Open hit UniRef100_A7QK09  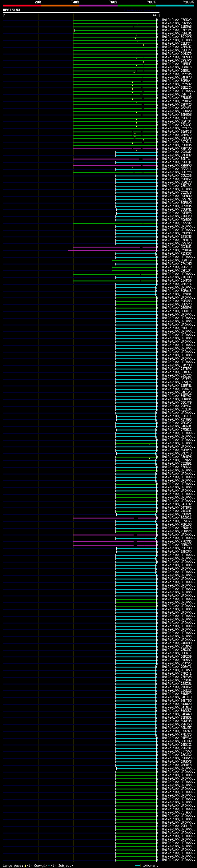point(177,20)
